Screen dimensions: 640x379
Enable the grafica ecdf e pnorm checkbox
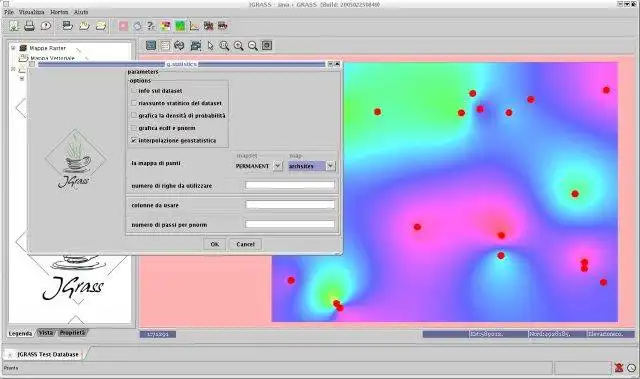[134, 128]
